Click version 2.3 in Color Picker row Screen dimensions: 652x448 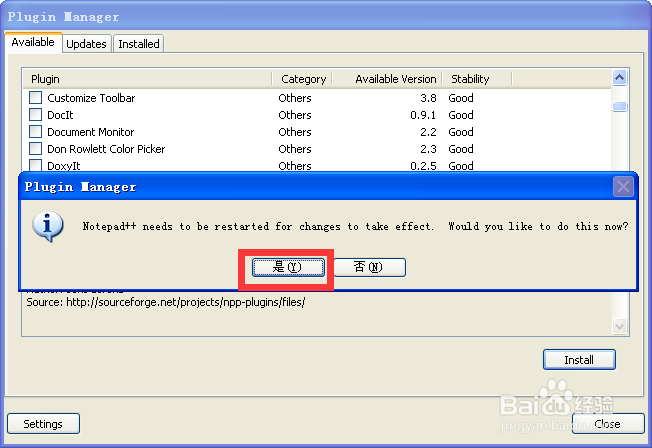(x=428, y=149)
